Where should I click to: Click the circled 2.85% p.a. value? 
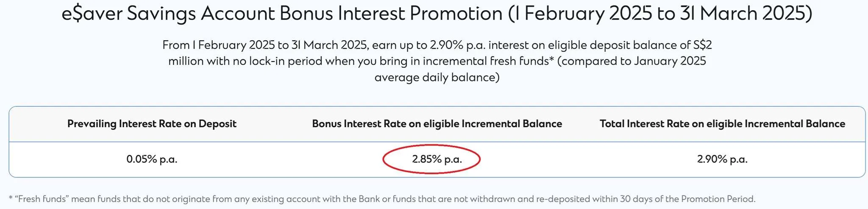(x=437, y=159)
